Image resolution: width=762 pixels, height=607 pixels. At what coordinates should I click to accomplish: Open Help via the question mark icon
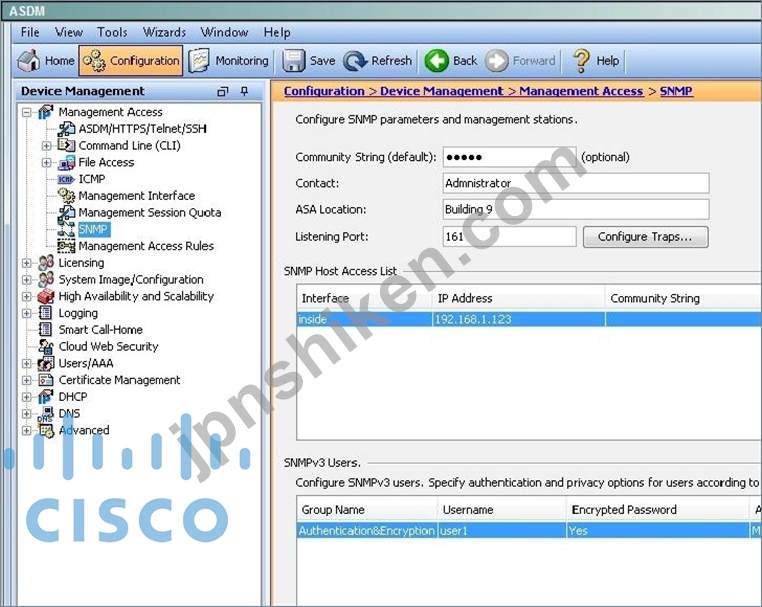[581, 61]
